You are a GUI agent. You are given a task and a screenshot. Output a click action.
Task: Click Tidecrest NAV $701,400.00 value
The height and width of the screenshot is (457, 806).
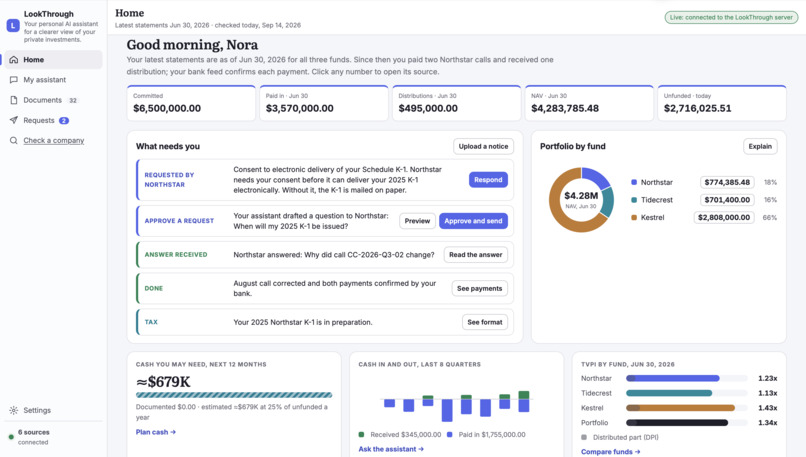[727, 200]
